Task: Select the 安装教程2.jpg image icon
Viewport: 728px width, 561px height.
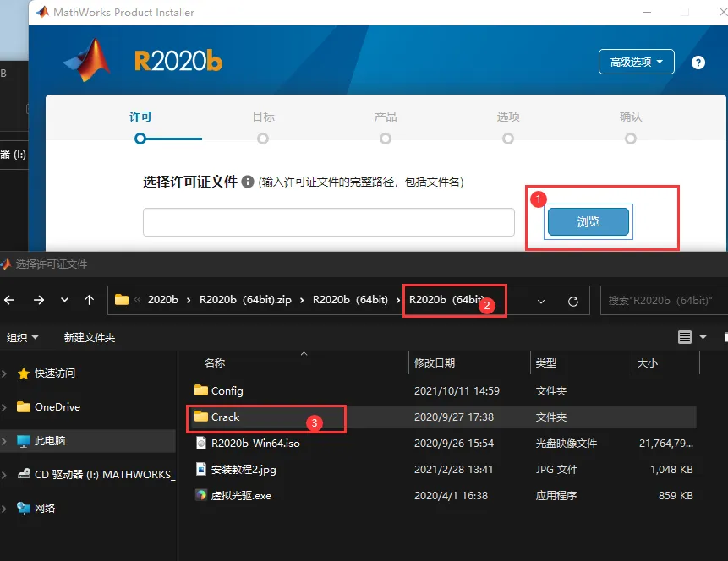Action: 201,469
